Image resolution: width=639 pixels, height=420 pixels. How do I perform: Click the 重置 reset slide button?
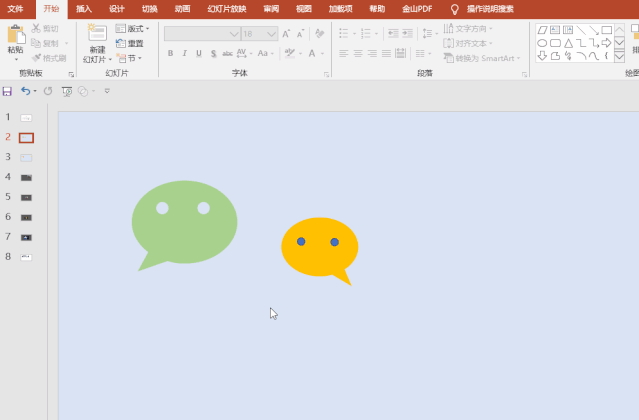[130, 43]
